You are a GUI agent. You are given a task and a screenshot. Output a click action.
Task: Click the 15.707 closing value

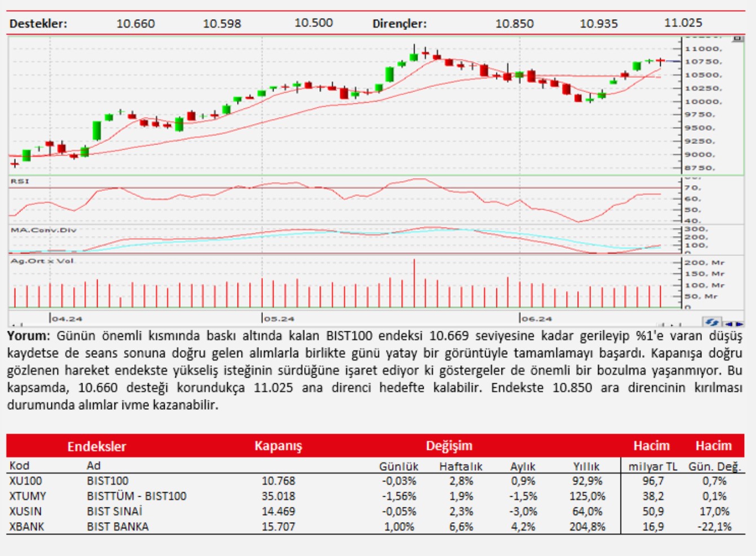click(278, 527)
